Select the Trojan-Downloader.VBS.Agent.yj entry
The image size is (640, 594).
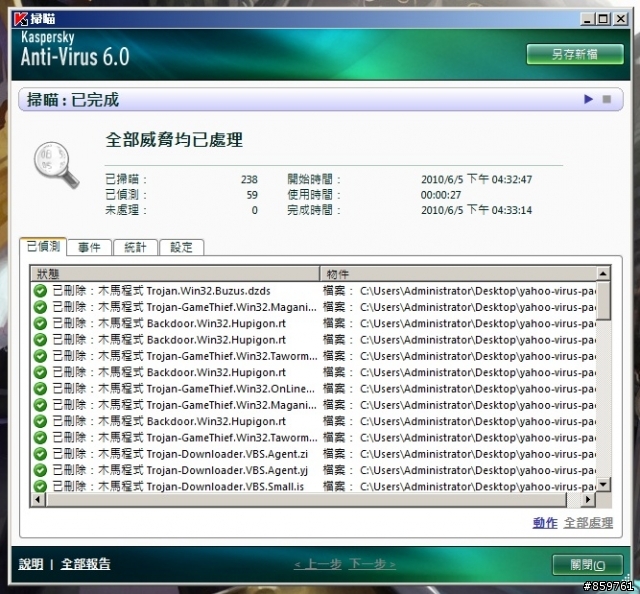pos(313,470)
